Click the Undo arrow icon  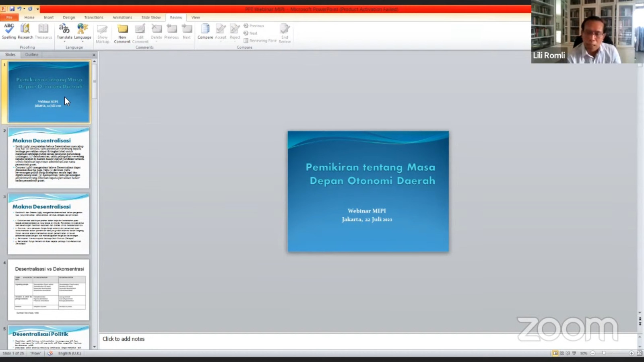(19, 9)
